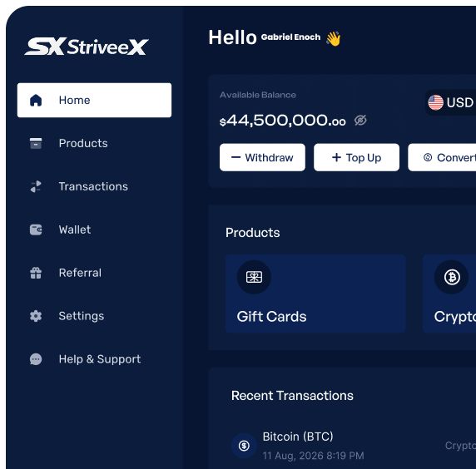Toggle balance visibility eye icon
This screenshot has width=476, height=469.
point(360,121)
